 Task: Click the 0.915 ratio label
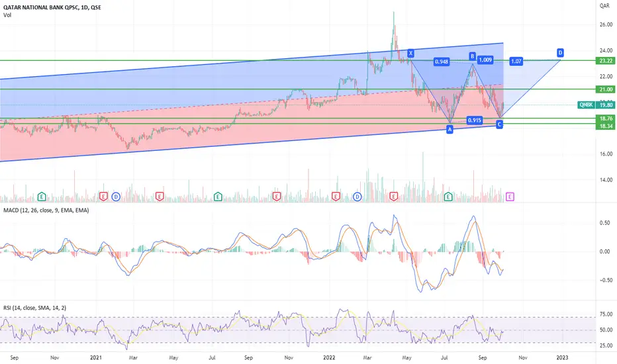[475, 120]
